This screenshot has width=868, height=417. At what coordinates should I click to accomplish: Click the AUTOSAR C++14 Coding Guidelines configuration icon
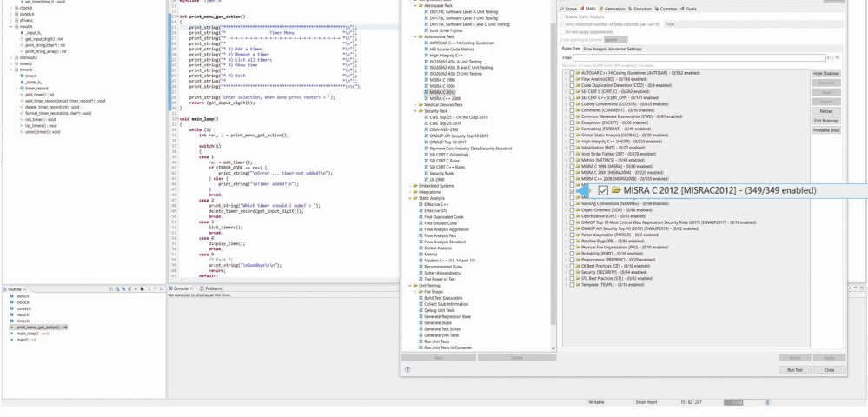(427, 42)
